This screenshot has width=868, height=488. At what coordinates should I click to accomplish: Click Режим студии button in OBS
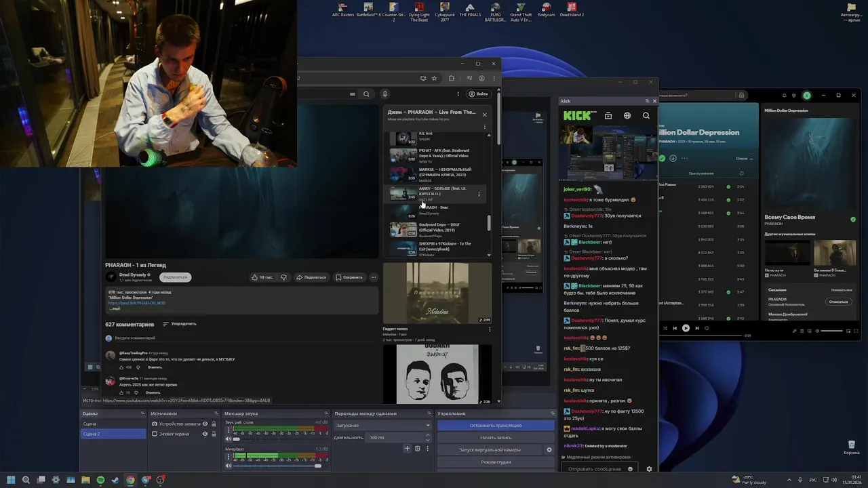click(496, 462)
